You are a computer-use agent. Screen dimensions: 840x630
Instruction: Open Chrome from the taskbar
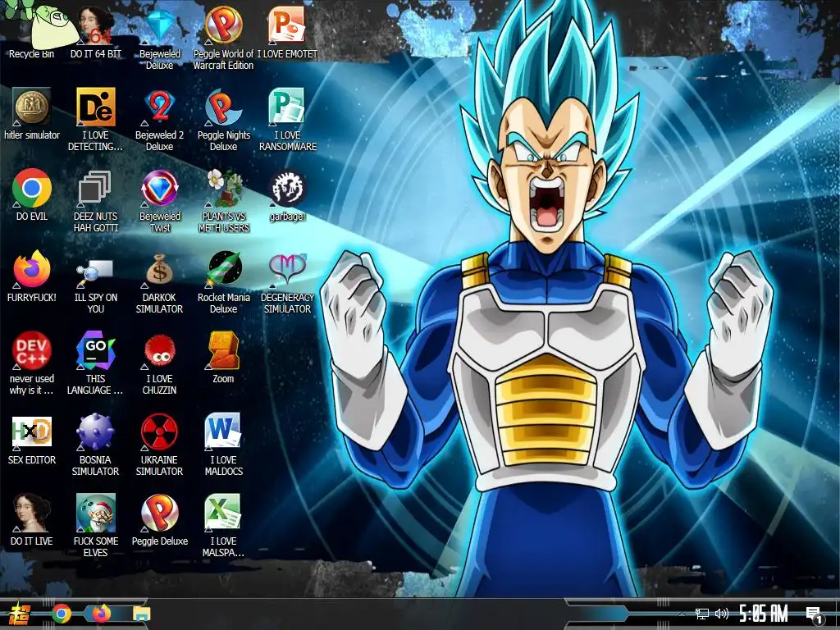click(61, 614)
